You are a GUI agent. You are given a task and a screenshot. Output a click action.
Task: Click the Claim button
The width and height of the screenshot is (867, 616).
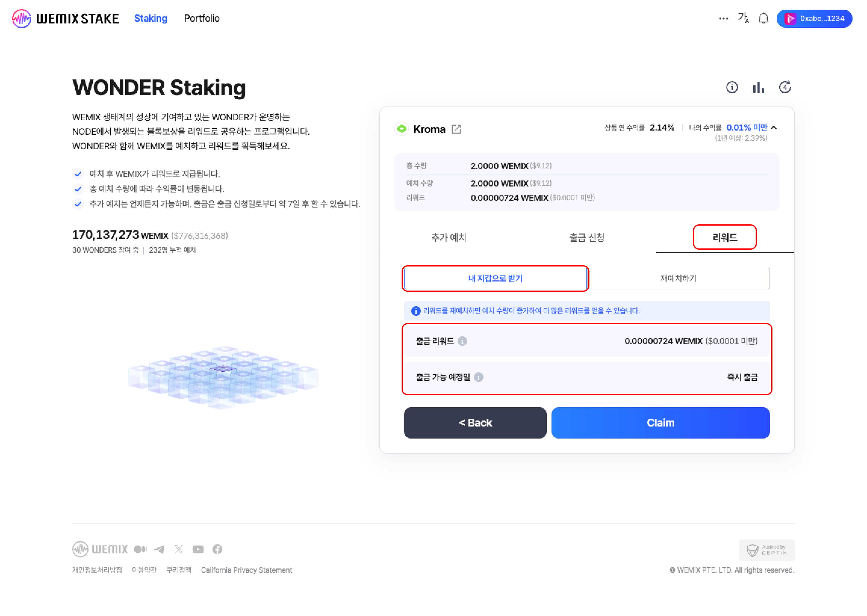660,423
